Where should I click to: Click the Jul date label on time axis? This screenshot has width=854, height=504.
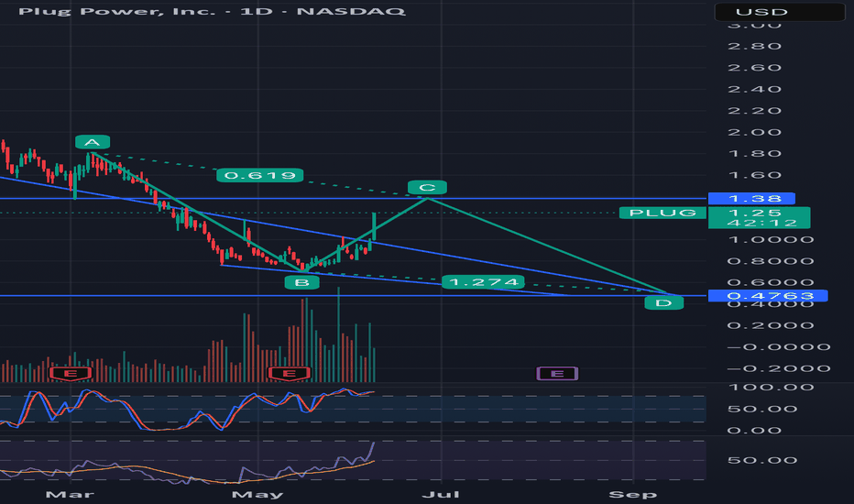pyautogui.click(x=441, y=494)
